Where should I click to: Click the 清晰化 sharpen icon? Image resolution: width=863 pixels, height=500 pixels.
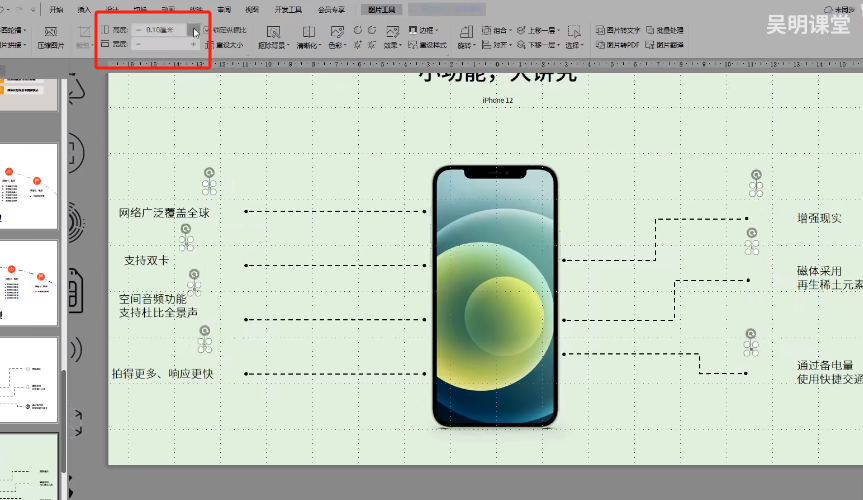pos(309,32)
